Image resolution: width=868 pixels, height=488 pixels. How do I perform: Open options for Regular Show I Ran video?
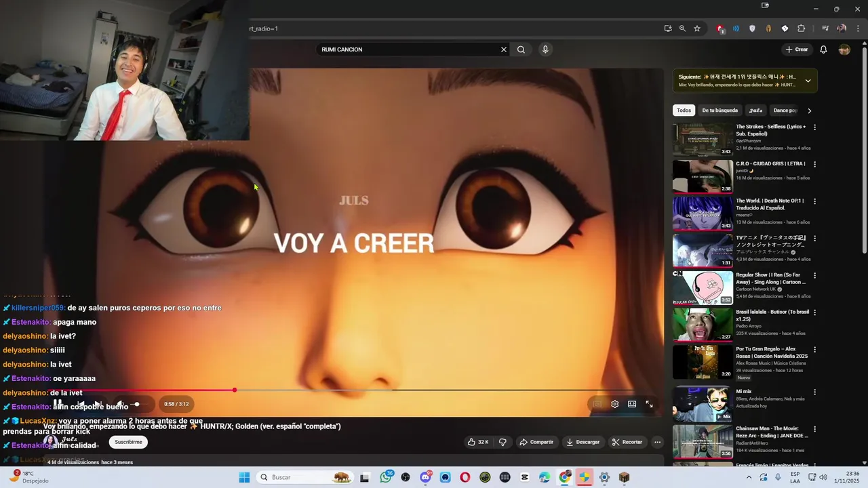(x=814, y=277)
